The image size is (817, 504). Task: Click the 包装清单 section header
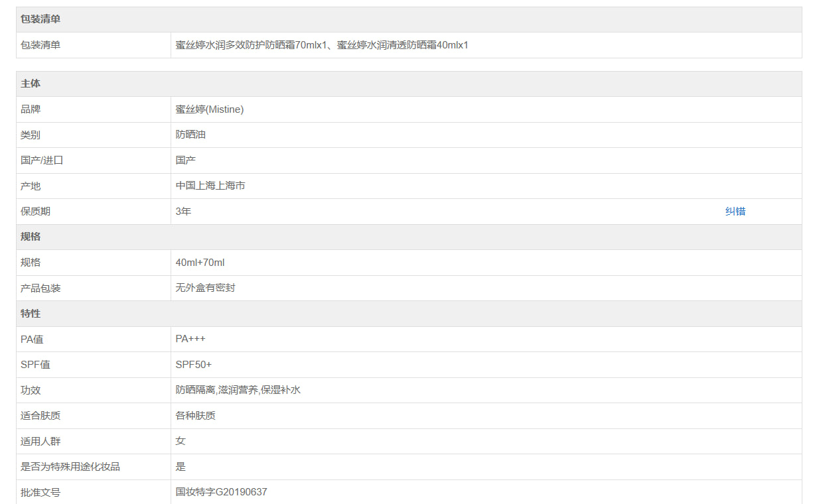(x=40, y=19)
